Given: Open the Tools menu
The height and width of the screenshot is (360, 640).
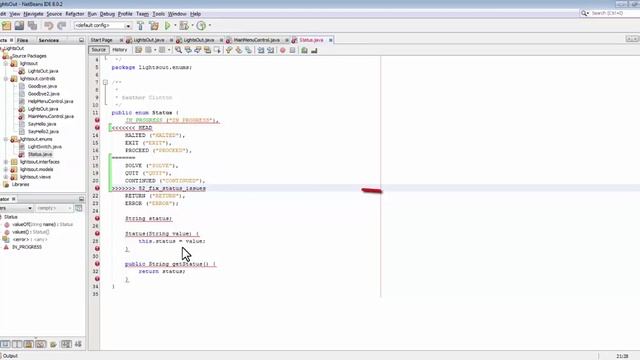Looking at the screenshot, I should coord(158,14).
